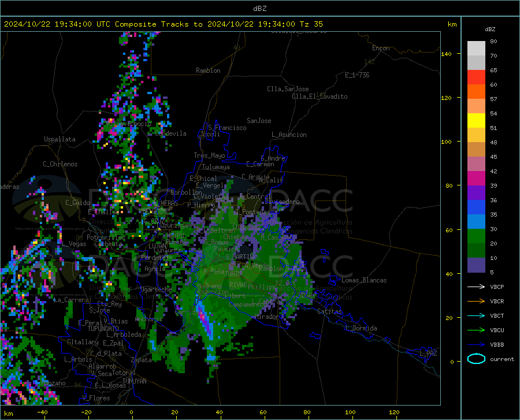This screenshot has height=420, width=520.
Task: Select the blue 36 dBZ color band
Action: [476, 207]
